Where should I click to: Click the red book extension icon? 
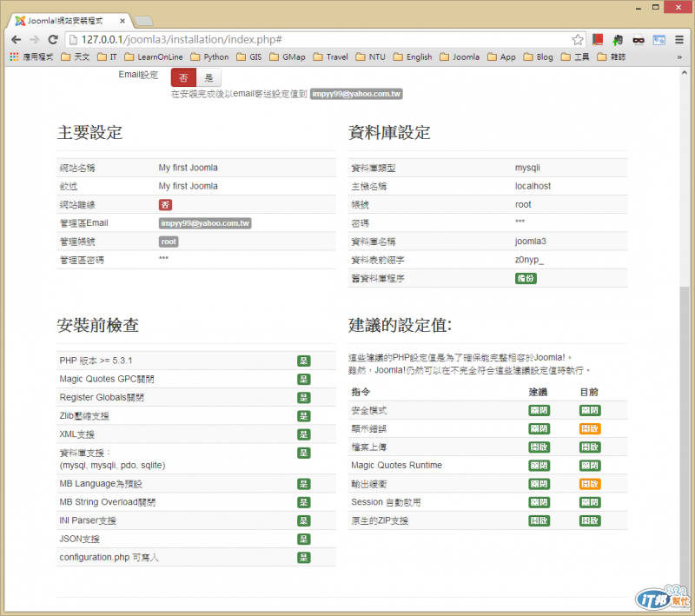click(x=598, y=40)
